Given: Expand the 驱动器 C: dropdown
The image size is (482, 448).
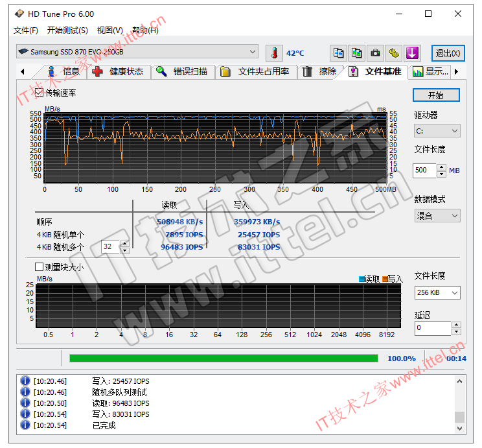Looking at the screenshot, I should 437,131.
